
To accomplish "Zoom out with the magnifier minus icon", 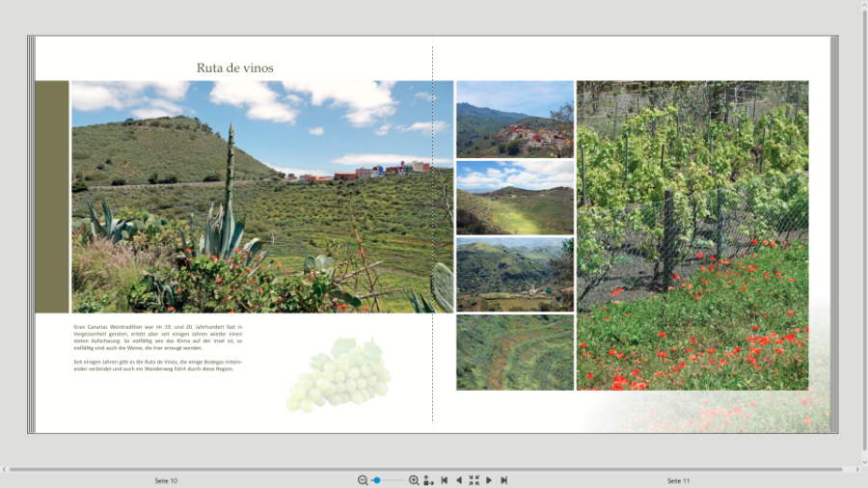I will click(363, 480).
